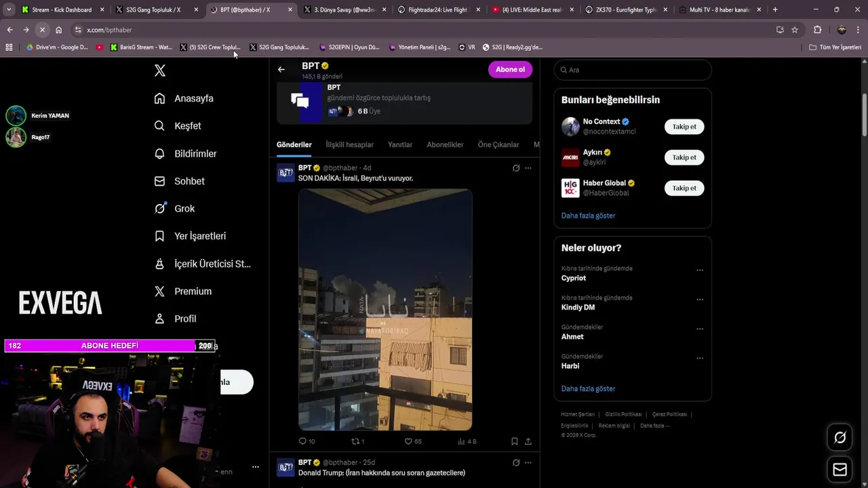This screenshot has width=868, height=488.
Task: Go to browser home page
Action: point(59,30)
